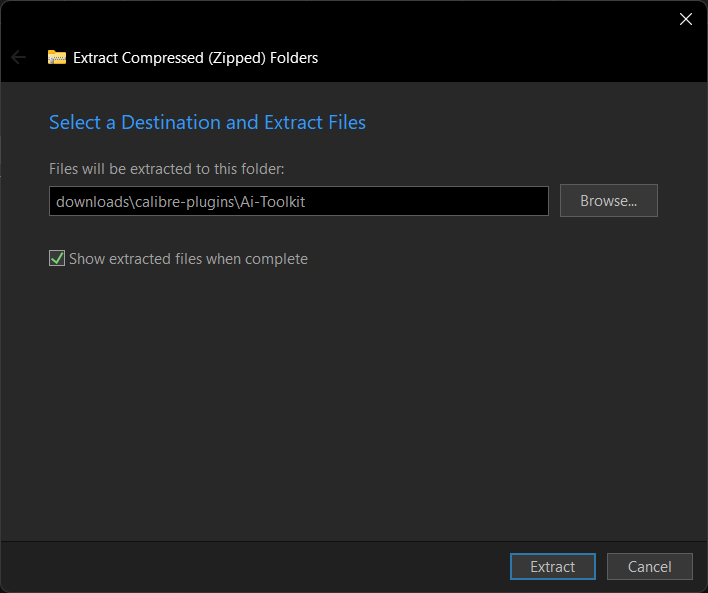This screenshot has width=708, height=593.
Task: Click the back arrow in the title bar
Action: pos(19,57)
